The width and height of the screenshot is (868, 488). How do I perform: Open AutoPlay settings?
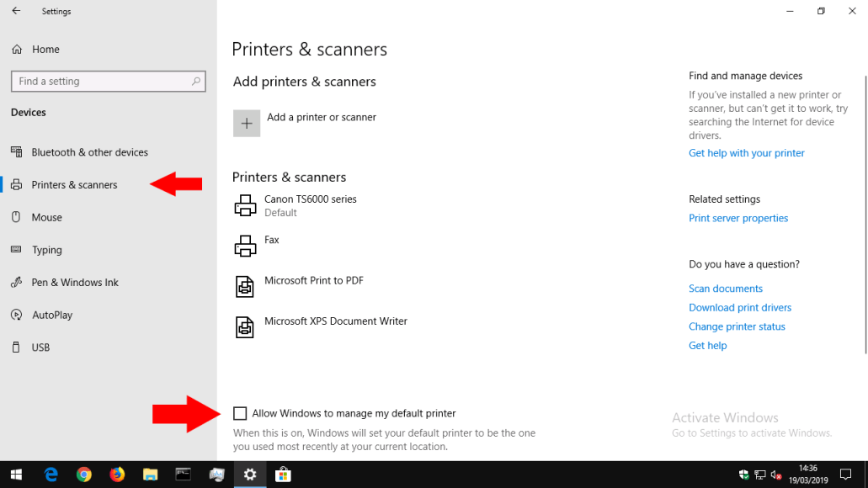click(x=52, y=316)
